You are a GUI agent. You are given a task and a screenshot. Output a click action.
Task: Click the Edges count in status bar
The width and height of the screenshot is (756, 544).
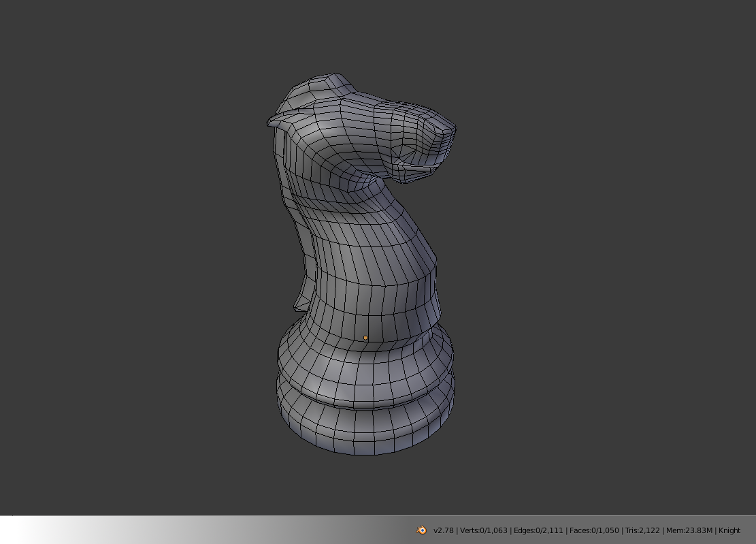(x=538, y=530)
